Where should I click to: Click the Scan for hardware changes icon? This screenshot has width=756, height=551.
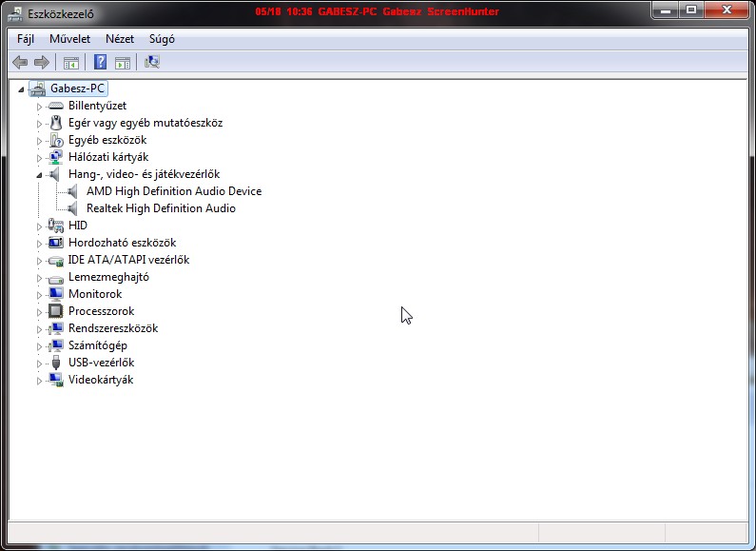click(152, 62)
